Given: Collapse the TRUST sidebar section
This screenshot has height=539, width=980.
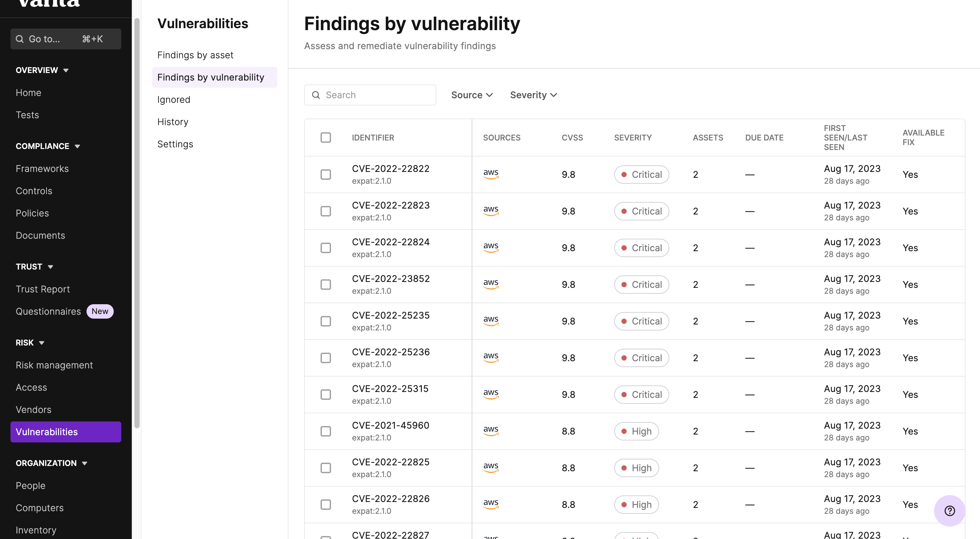Looking at the screenshot, I should click(34, 267).
